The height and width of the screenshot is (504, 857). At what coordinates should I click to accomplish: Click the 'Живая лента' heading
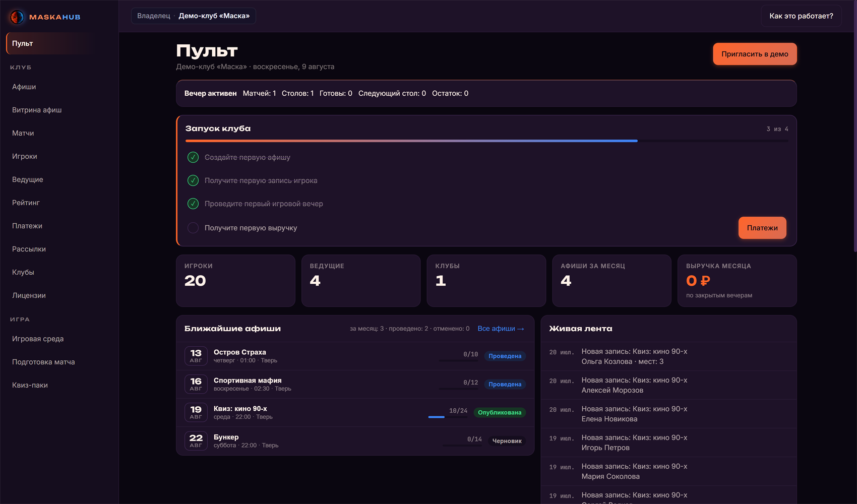581,329
